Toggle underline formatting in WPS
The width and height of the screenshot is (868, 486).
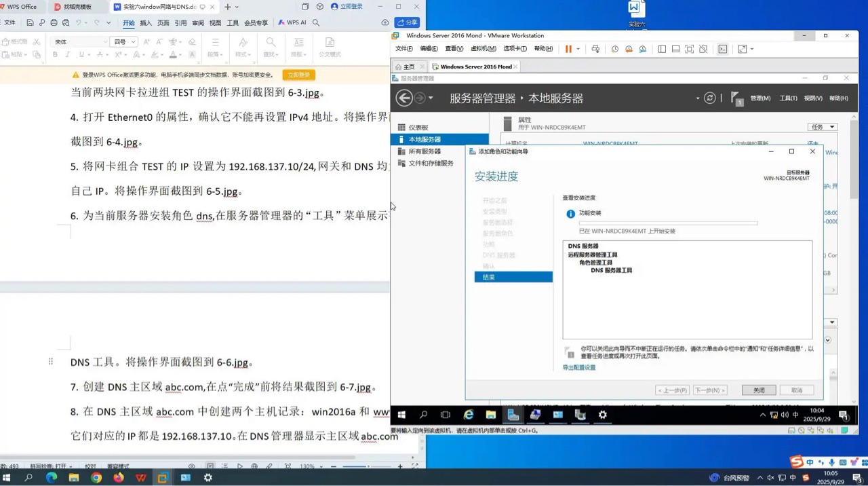[x=81, y=55]
